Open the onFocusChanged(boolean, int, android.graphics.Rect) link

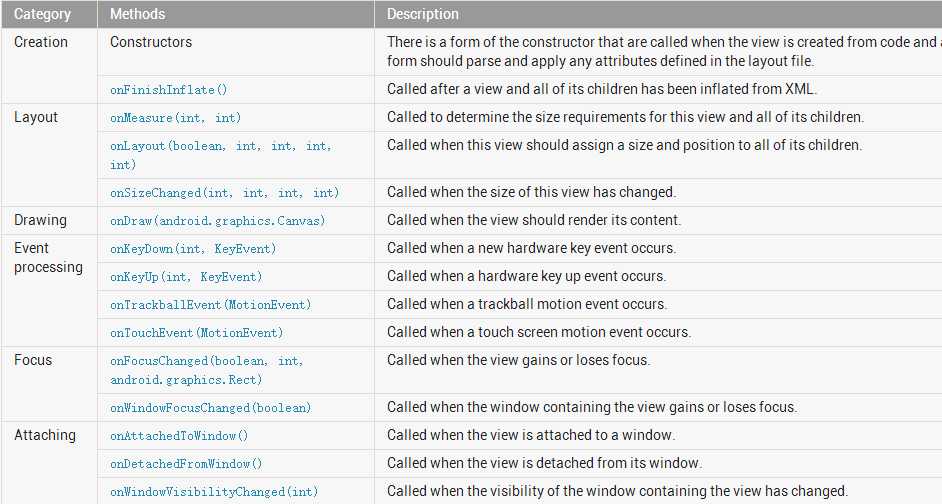(x=207, y=370)
